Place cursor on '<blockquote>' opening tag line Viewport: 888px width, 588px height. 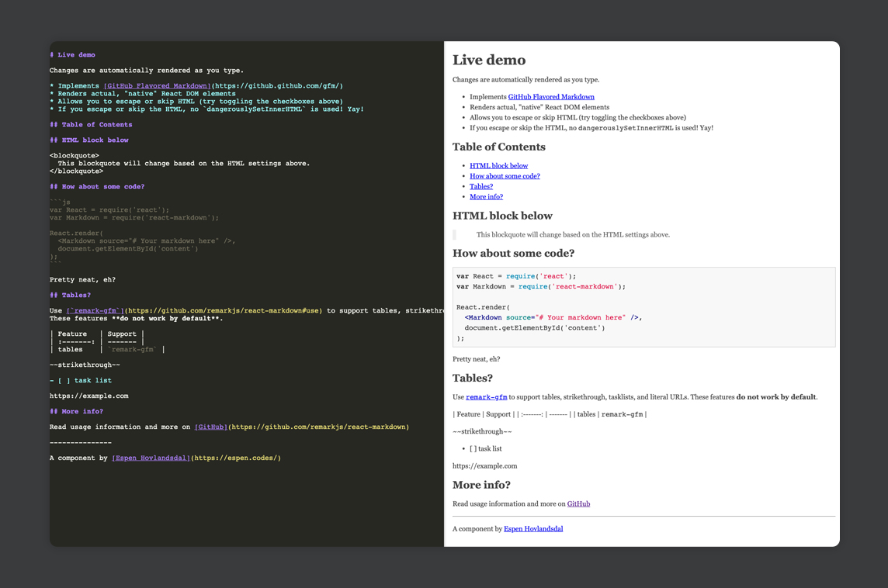click(75, 156)
